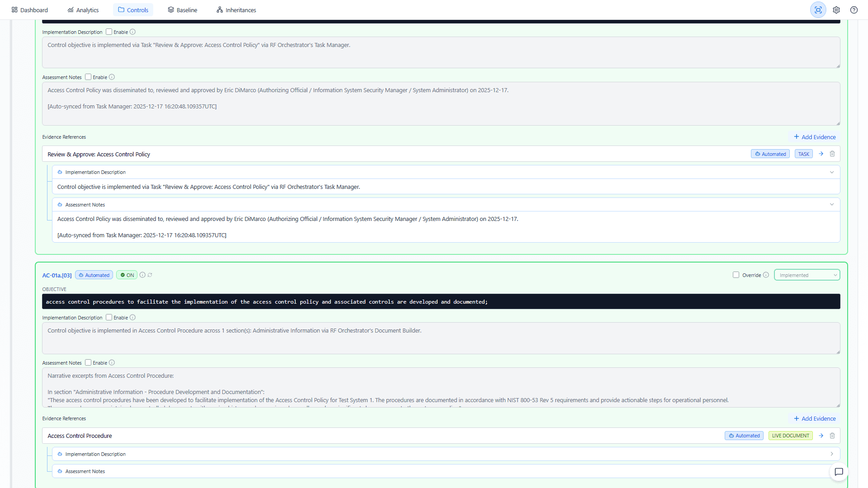Open the chat bubble in the bottom corner

pos(839,472)
